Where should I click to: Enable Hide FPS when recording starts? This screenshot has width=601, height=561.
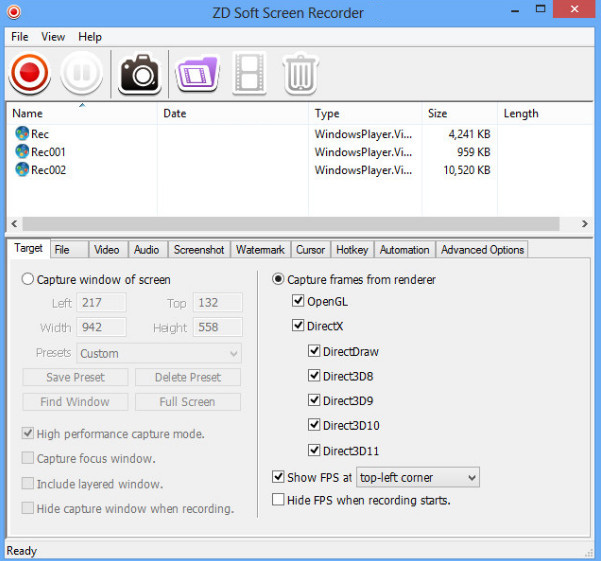click(x=278, y=500)
